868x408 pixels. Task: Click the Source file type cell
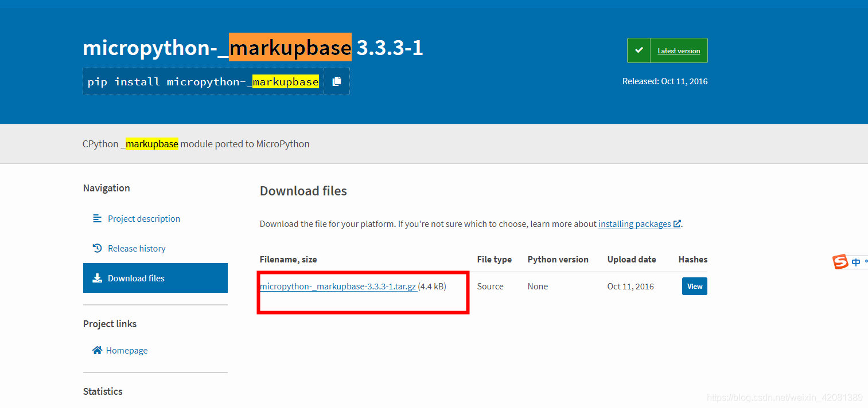pyautogui.click(x=491, y=286)
